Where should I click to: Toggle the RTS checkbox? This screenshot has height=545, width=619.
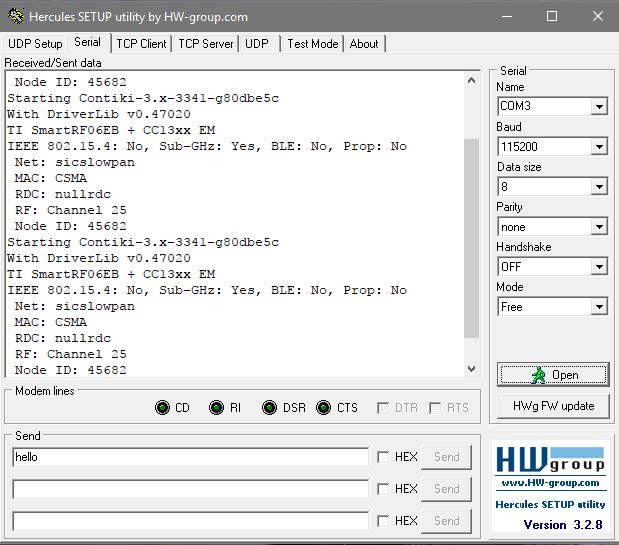[435, 408]
